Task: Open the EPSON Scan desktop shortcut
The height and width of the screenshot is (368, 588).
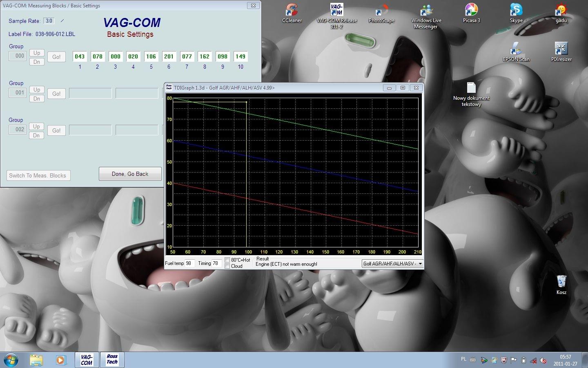Action: coord(516,52)
